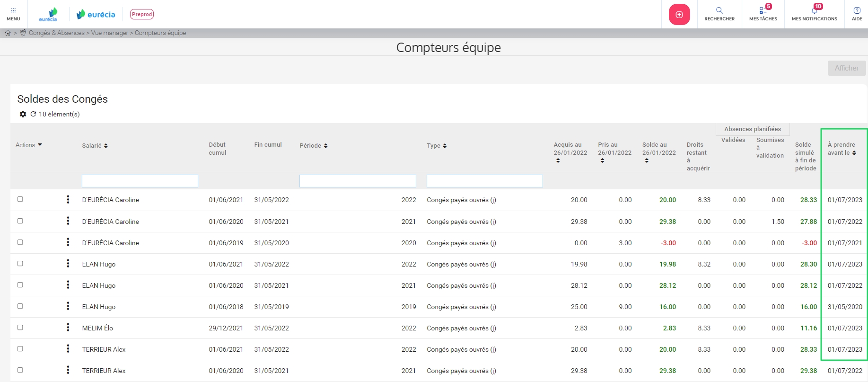The height and width of the screenshot is (382, 868).
Task: Click the Période filter input field
Action: pos(358,181)
